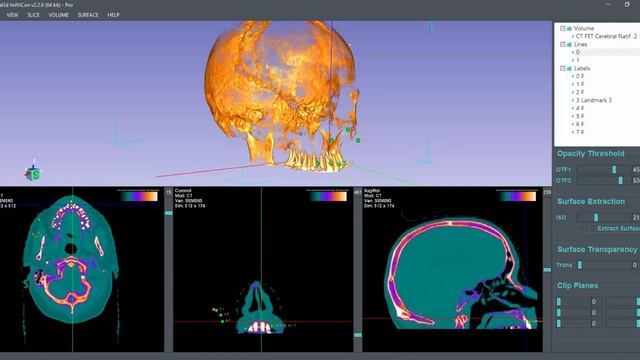Click third clip plane left slider handle

click(559, 324)
